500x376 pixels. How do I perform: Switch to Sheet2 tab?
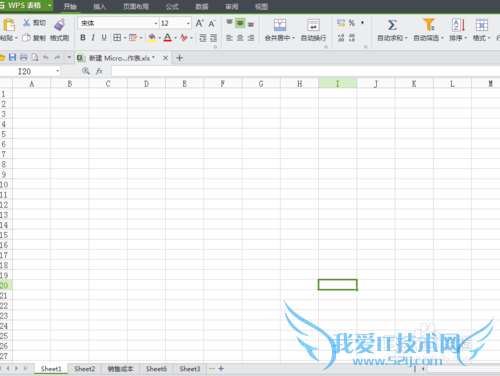pos(85,369)
